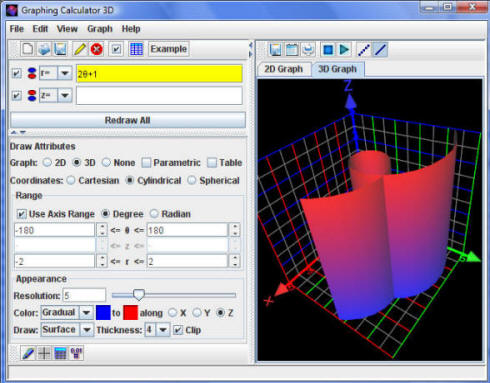Enable the Parametric checkbox
This screenshot has width=490, height=383.
pyautogui.click(x=146, y=163)
